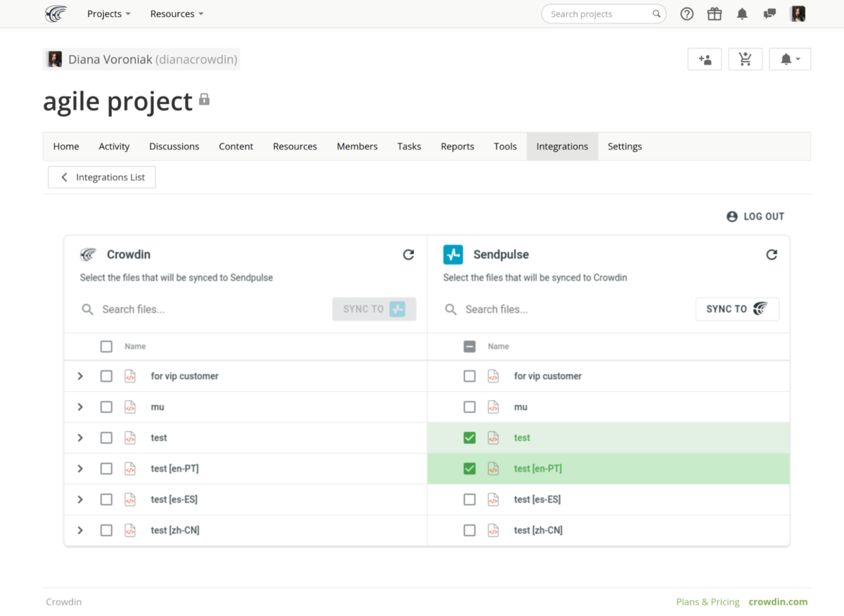Toggle select-all checkbox in Crowdin panel
844x616 pixels.
coord(106,346)
